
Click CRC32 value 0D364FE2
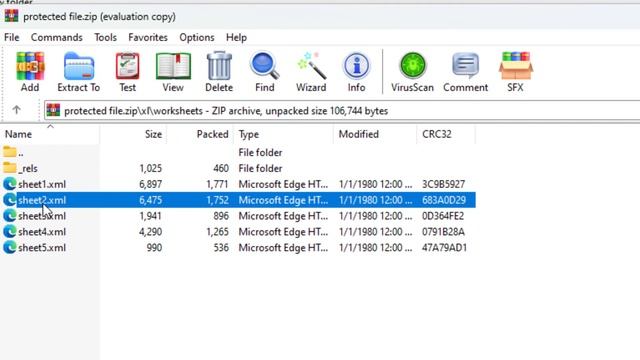[x=443, y=216]
